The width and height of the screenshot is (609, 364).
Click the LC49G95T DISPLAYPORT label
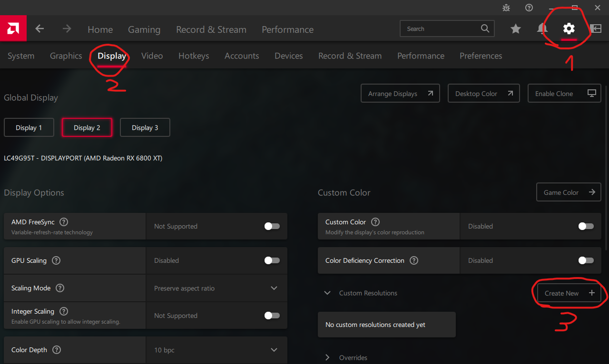pyautogui.click(x=83, y=158)
